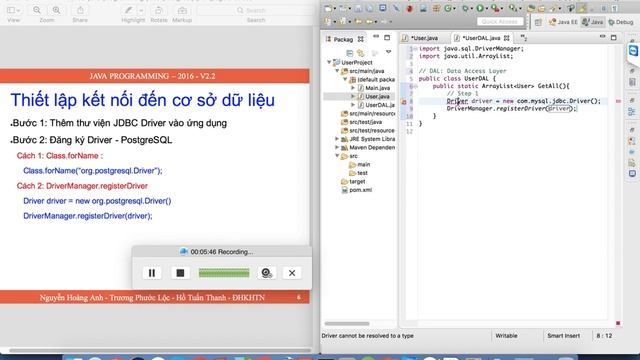
Task: Expand Maven Dependencies node
Action: tap(337, 148)
